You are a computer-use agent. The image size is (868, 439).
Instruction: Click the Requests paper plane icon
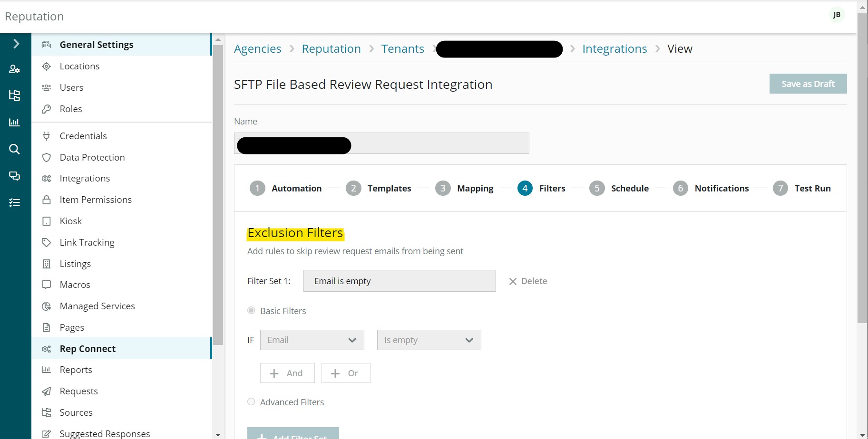point(46,391)
